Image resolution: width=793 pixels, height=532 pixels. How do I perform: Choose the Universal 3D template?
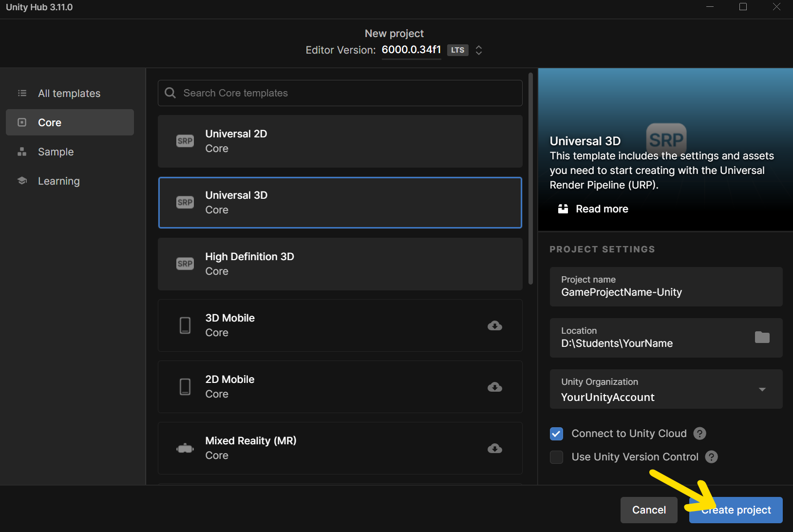point(340,203)
